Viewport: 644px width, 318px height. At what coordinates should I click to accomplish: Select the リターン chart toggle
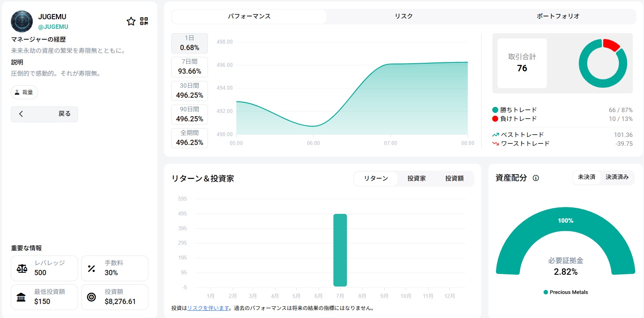376,179
